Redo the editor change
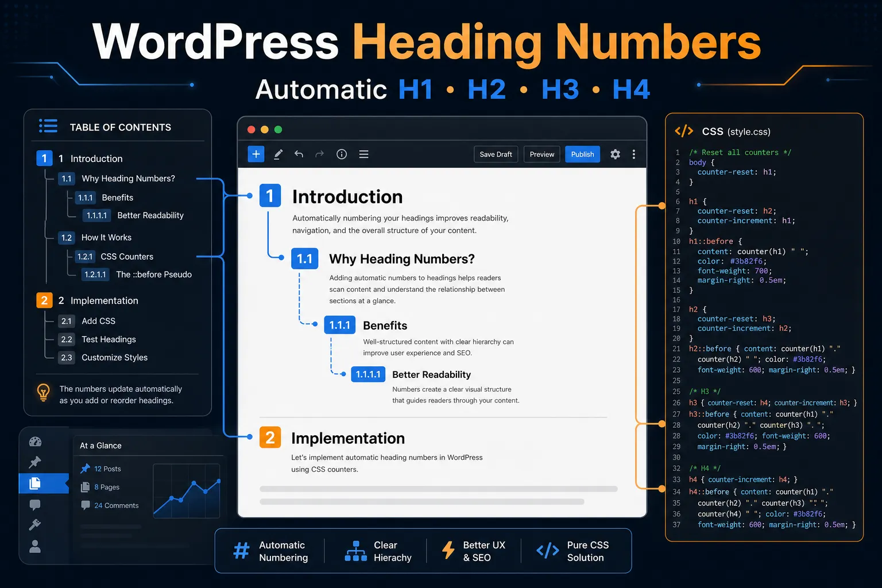 tap(320, 154)
